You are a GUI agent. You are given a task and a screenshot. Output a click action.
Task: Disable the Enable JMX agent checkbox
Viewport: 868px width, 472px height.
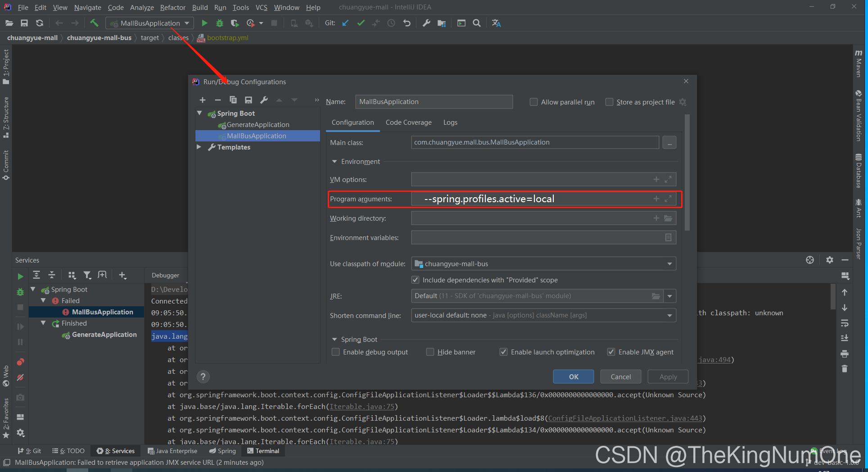pyautogui.click(x=611, y=352)
